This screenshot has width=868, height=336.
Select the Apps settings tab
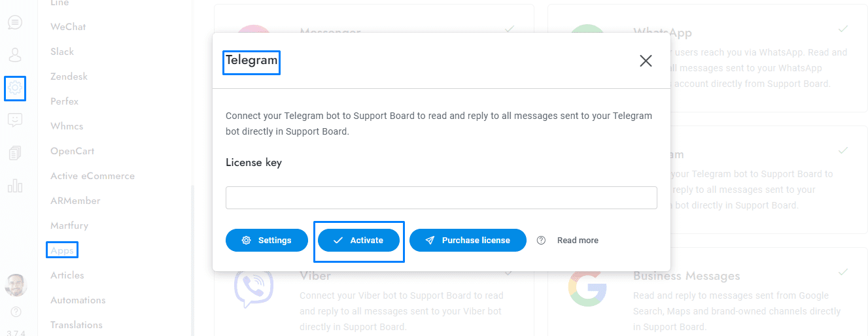(62, 250)
